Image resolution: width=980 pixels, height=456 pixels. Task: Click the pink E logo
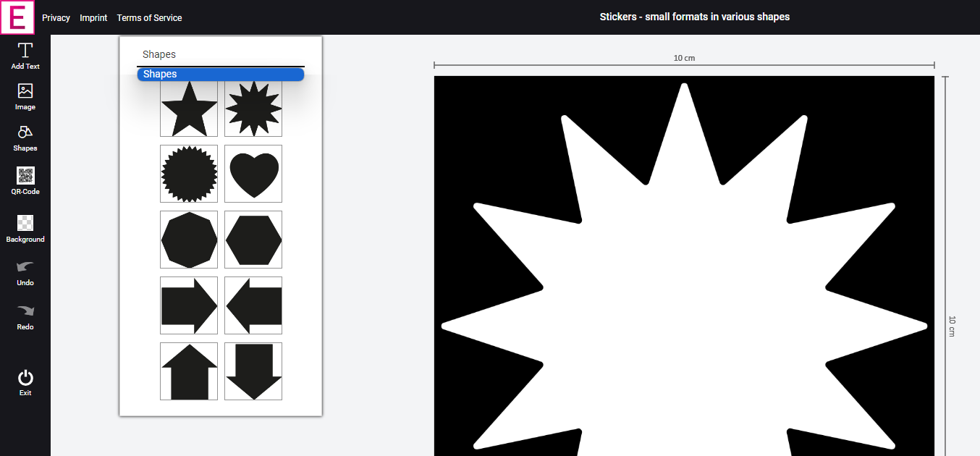tap(17, 17)
